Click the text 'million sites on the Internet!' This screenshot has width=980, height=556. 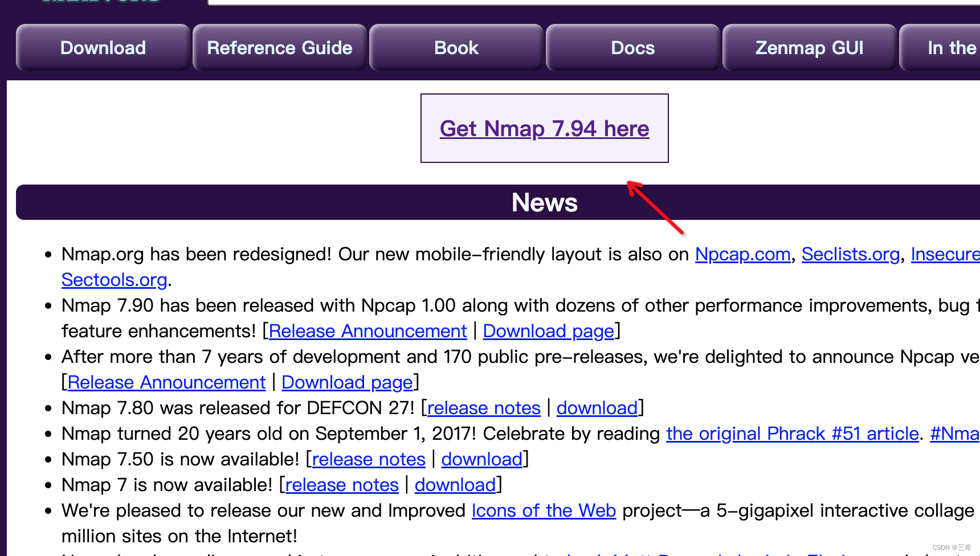(179, 536)
